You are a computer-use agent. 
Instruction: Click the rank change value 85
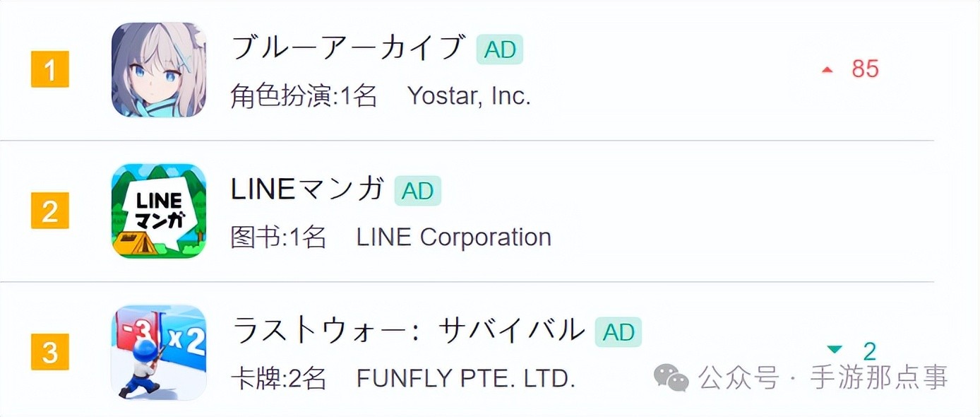tap(865, 69)
